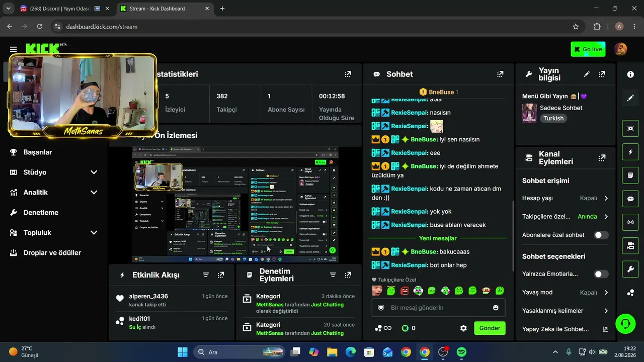Open Hesap yaşı setting chevron
The height and width of the screenshot is (362, 644).
(x=606, y=198)
